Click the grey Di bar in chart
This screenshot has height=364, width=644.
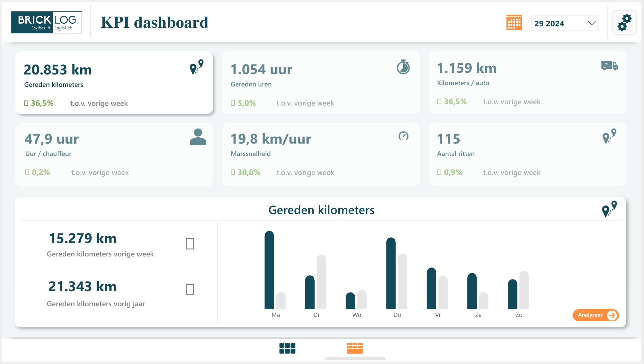tap(321, 282)
